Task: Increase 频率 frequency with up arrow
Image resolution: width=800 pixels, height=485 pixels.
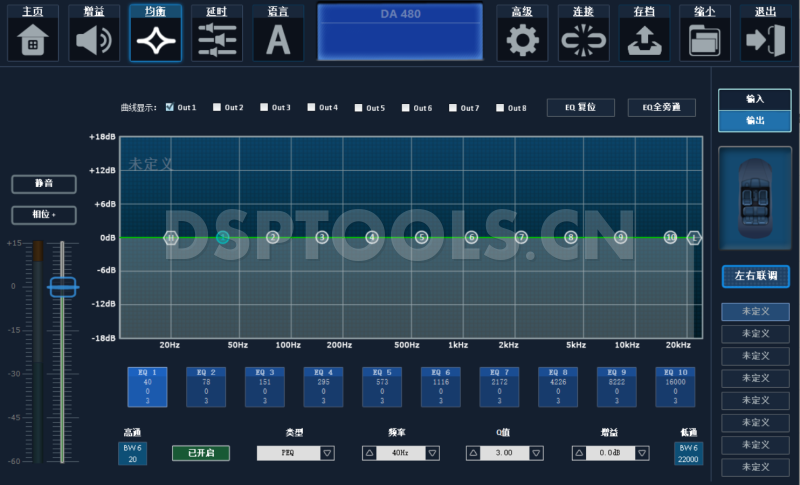Action: (369, 453)
